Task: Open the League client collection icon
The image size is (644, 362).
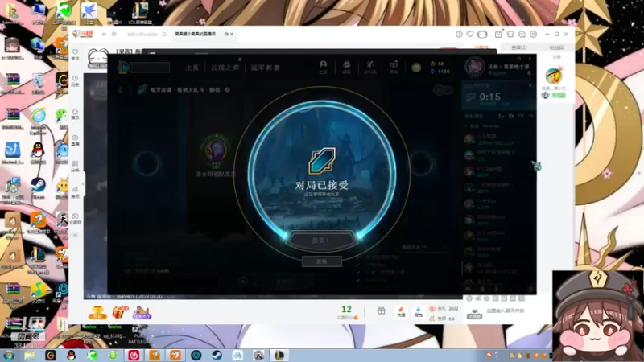Action: tap(347, 67)
